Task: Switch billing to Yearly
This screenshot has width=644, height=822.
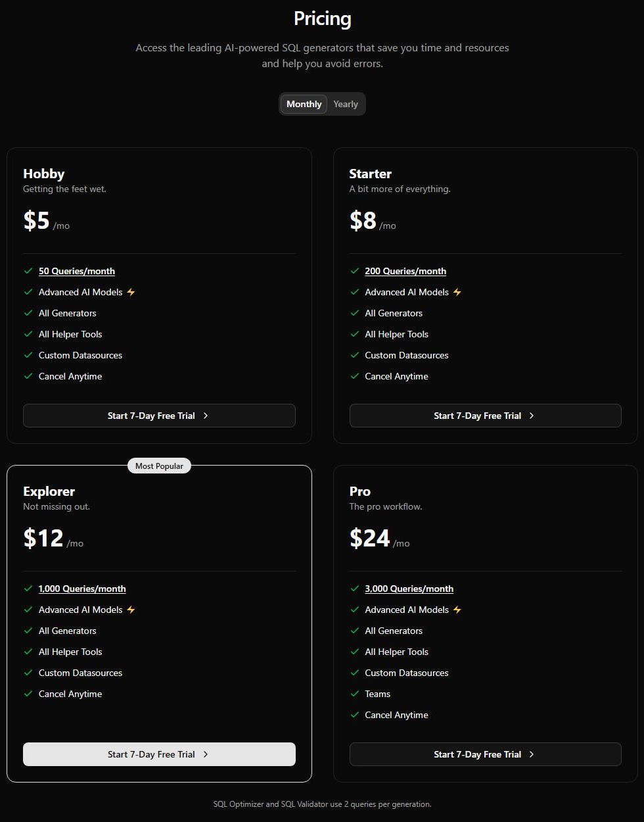Action: 346,104
